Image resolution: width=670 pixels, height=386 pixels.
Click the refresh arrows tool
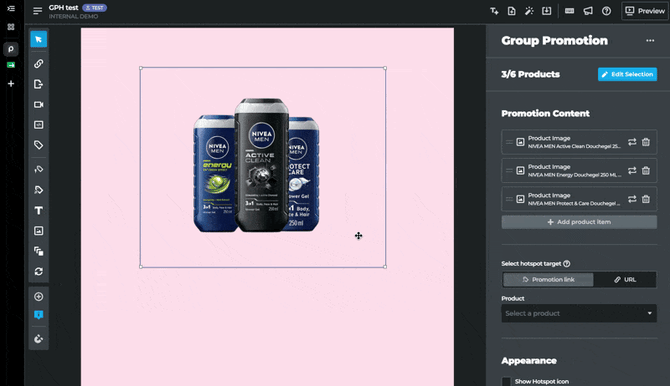[x=38, y=271]
